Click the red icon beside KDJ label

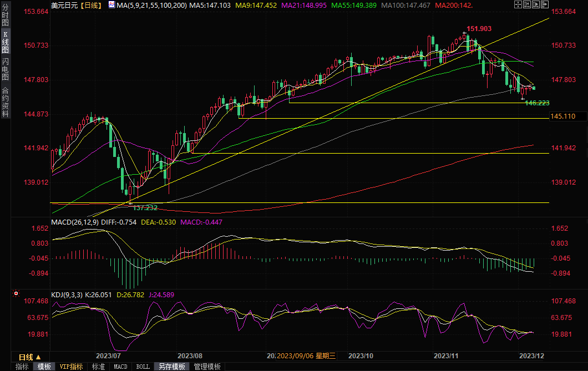coord(16,294)
